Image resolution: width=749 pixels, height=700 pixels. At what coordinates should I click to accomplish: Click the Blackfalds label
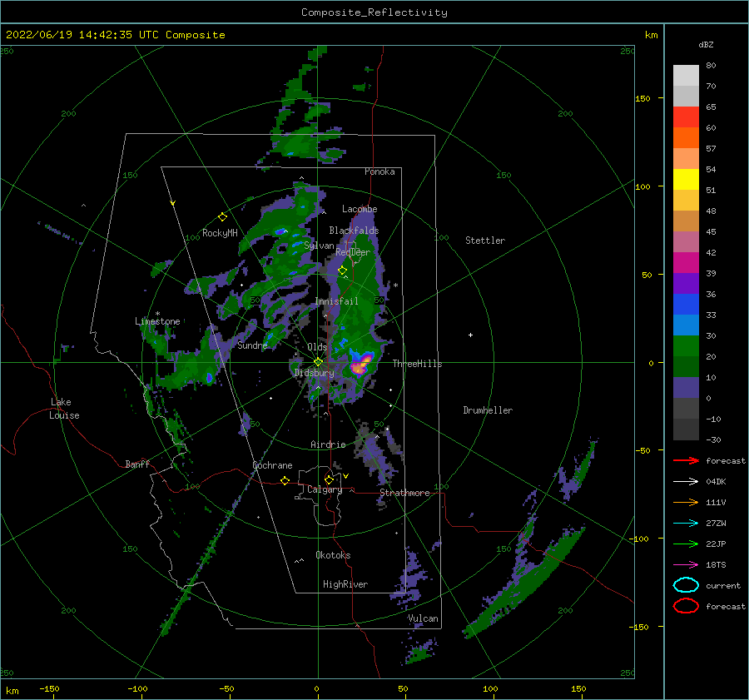pyautogui.click(x=354, y=231)
